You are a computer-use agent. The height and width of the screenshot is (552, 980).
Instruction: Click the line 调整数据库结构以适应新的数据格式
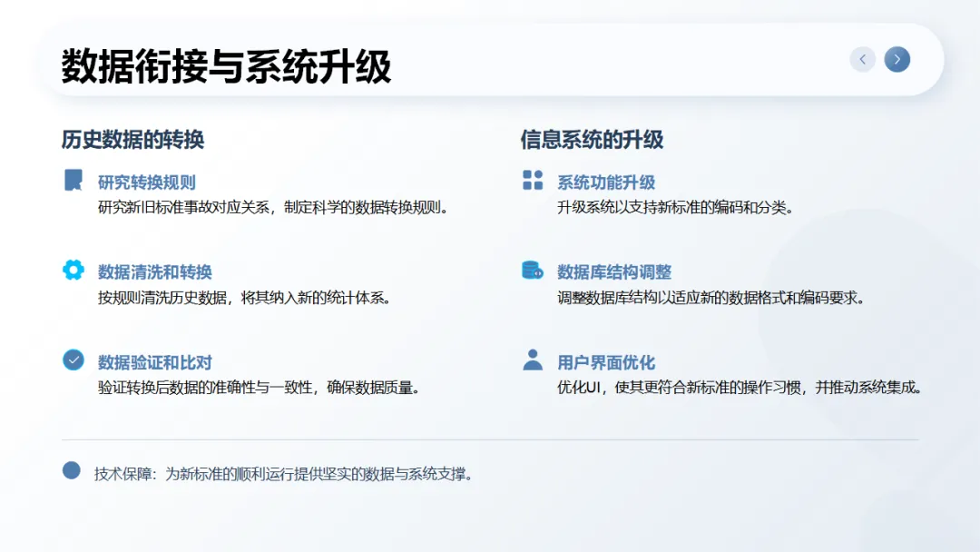click(711, 298)
